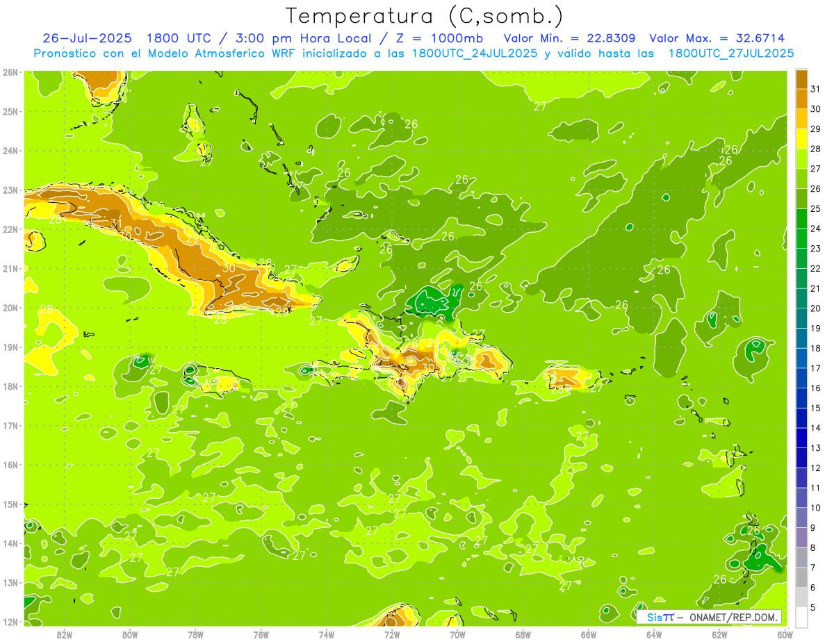Click the purple legend swatch between 9 and 10

coord(801,518)
